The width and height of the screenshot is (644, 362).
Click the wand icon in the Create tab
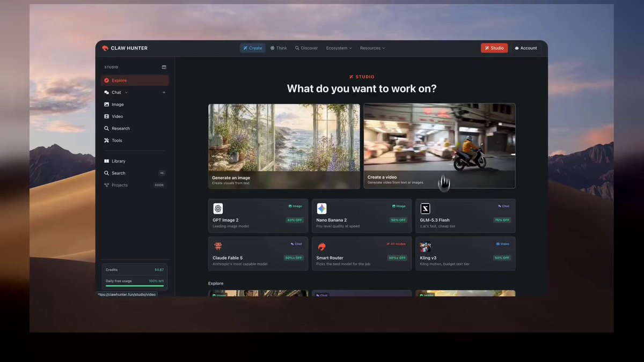click(245, 48)
